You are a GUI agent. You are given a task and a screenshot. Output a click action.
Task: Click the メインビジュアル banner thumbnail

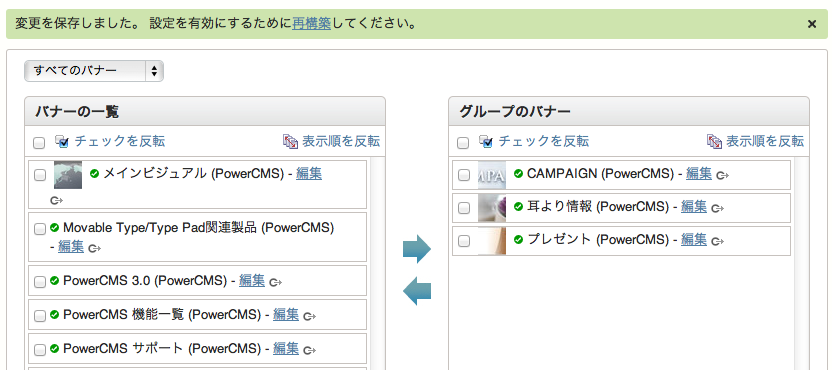click(x=68, y=175)
